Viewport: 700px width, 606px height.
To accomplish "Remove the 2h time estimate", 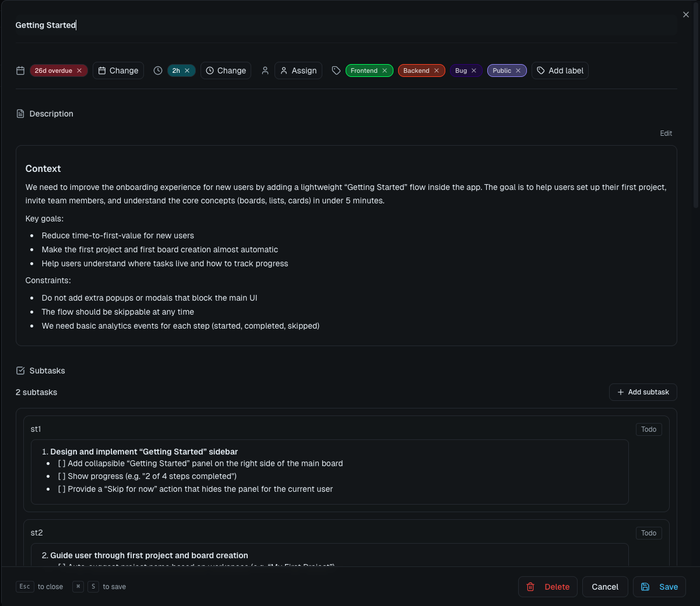I will [187, 70].
